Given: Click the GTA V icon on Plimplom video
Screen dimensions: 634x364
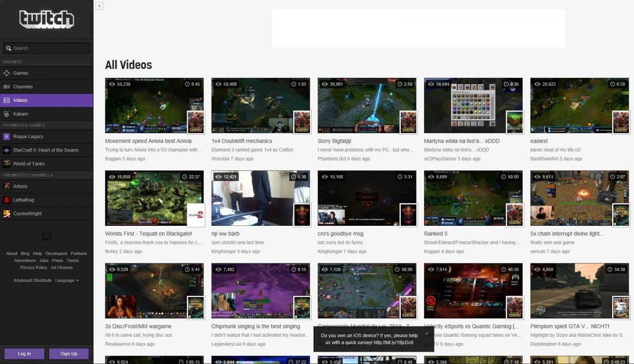Looking at the screenshot, I should coord(621,307).
